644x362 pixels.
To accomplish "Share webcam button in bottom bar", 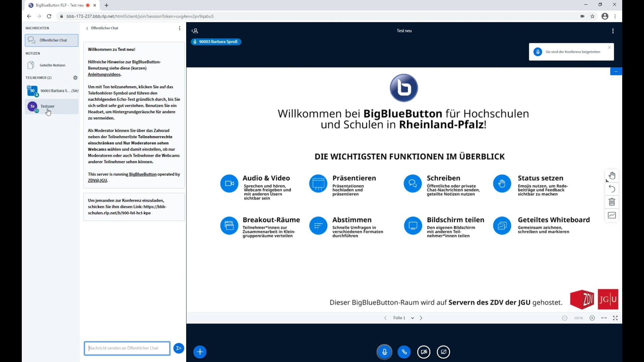I will coord(424,352).
